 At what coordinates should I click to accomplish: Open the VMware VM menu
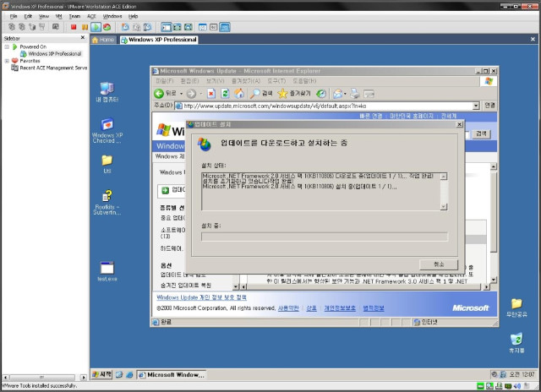59,16
